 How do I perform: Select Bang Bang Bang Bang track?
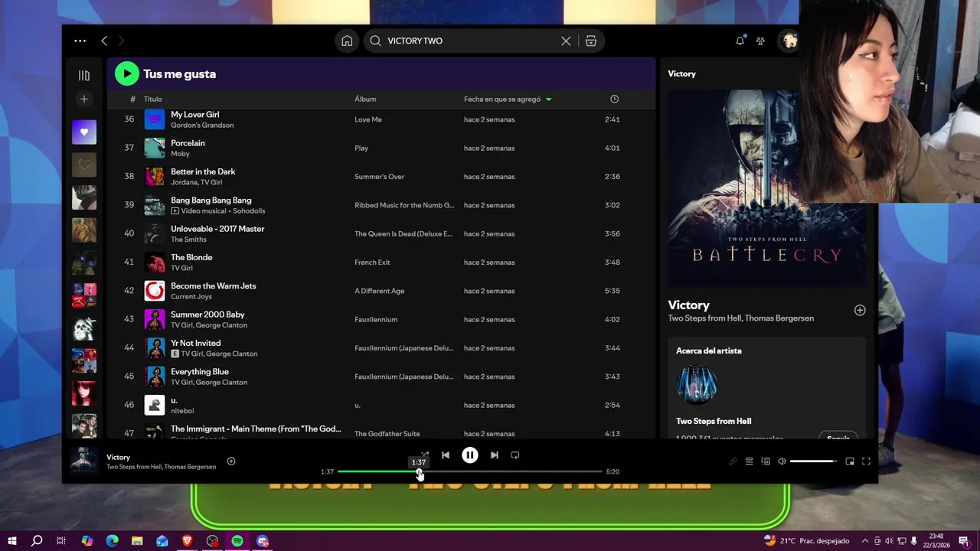click(x=211, y=201)
